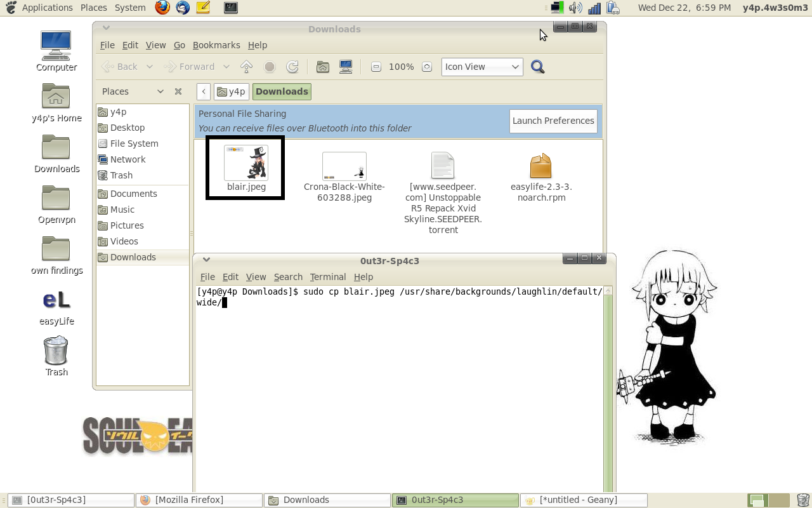Open the Applications menu in top panel
This screenshot has width=812, height=508.
pos(47,8)
